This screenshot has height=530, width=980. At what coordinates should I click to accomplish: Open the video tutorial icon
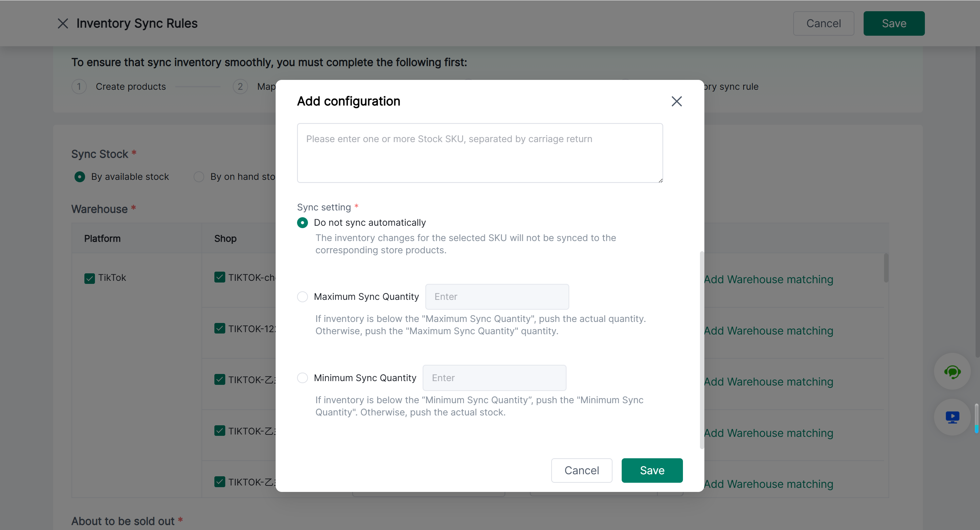952,417
